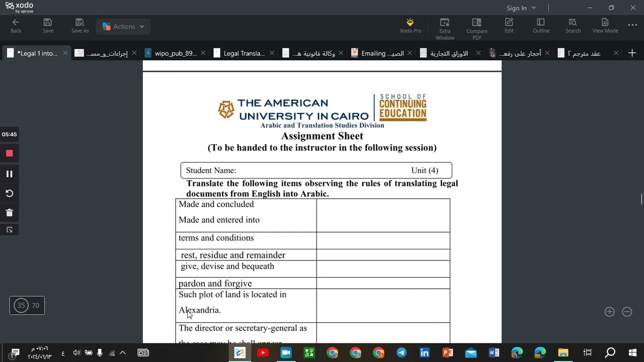Switch to Edit mode
644x362 pixels.
[x=509, y=26]
